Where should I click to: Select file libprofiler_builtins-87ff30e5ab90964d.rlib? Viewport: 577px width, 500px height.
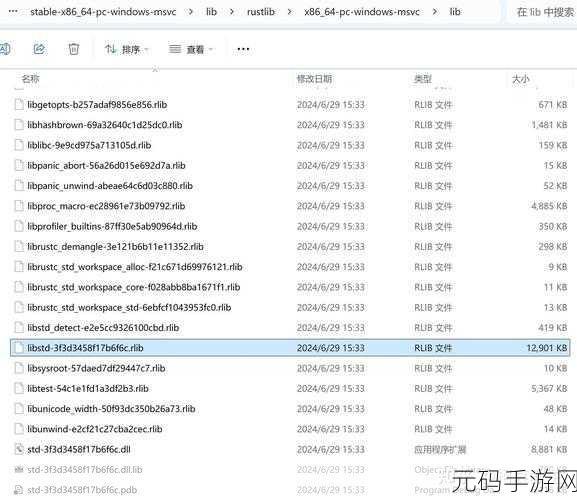tap(112, 226)
